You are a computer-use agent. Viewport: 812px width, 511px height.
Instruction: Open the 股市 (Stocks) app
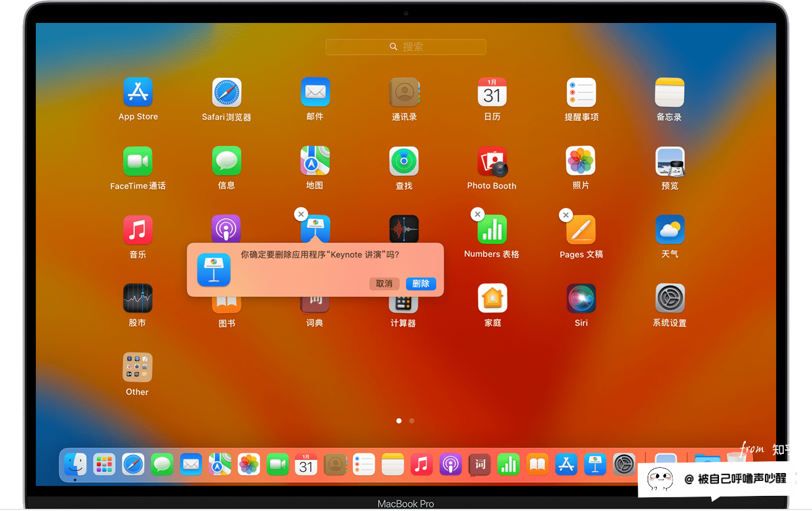click(x=138, y=299)
